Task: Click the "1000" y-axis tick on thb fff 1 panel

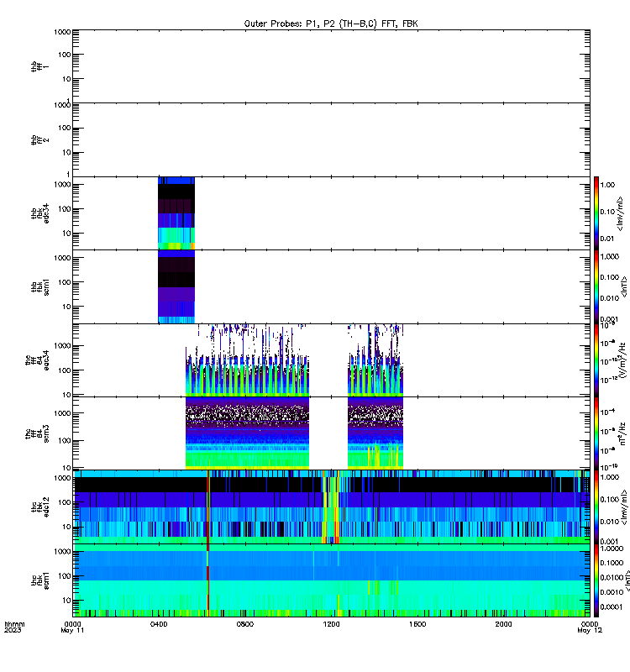Action: pyautogui.click(x=62, y=32)
